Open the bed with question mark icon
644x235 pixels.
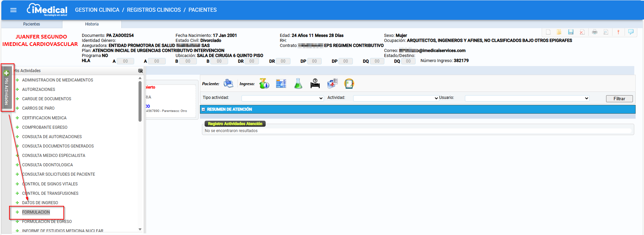(x=315, y=83)
